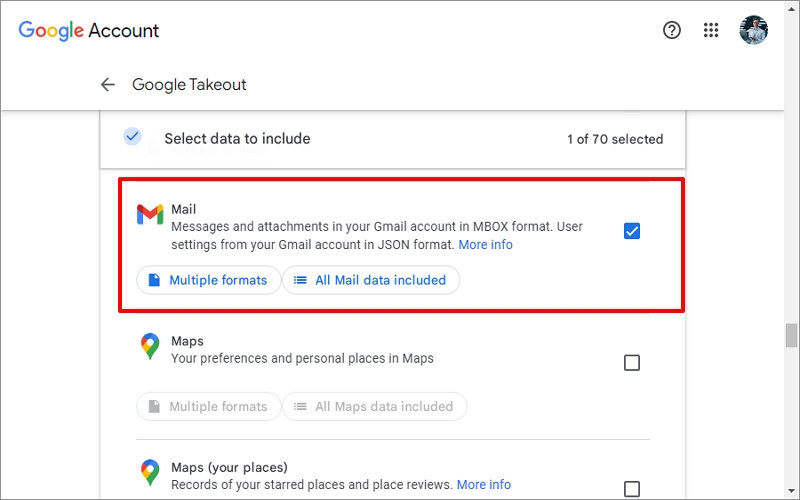
Task: Open the Mail More info link
Action: click(485, 245)
